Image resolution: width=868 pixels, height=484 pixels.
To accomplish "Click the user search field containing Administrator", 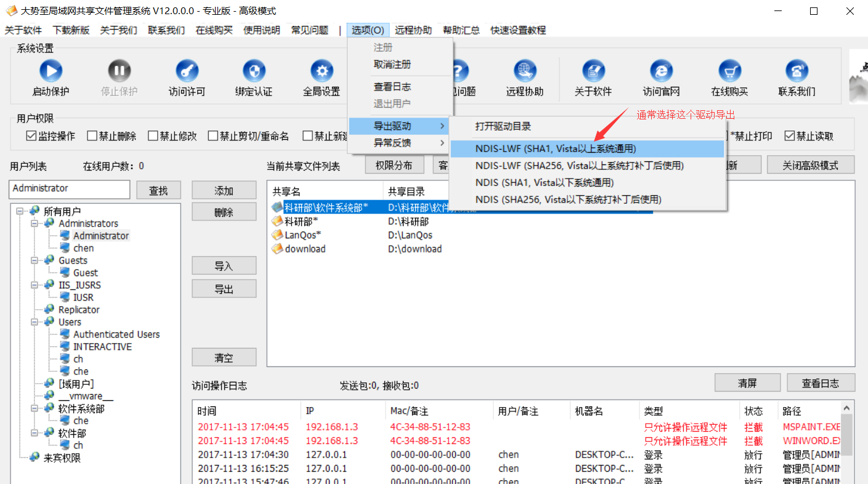I will tap(70, 189).
